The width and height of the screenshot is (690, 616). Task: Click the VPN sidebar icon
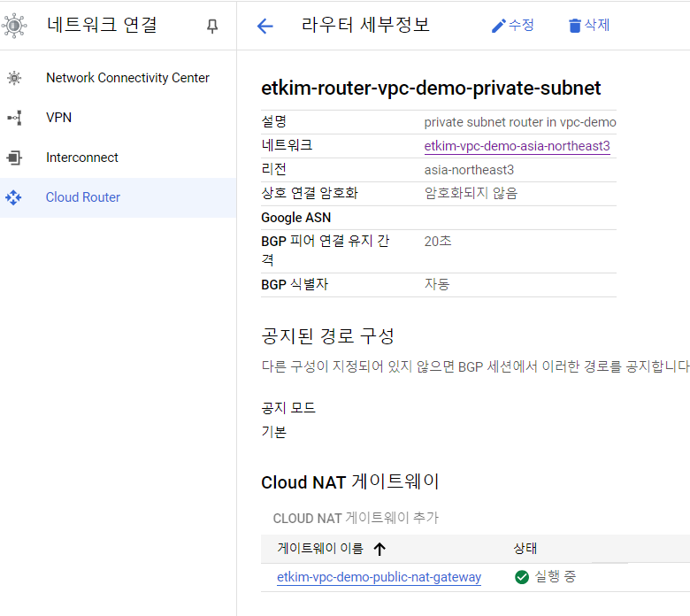[x=14, y=118]
